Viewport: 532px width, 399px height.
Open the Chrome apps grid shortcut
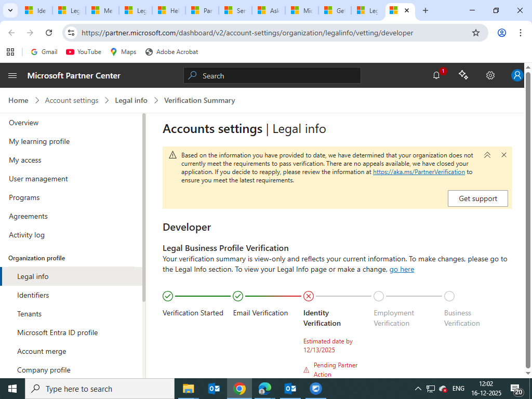[10, 52]
